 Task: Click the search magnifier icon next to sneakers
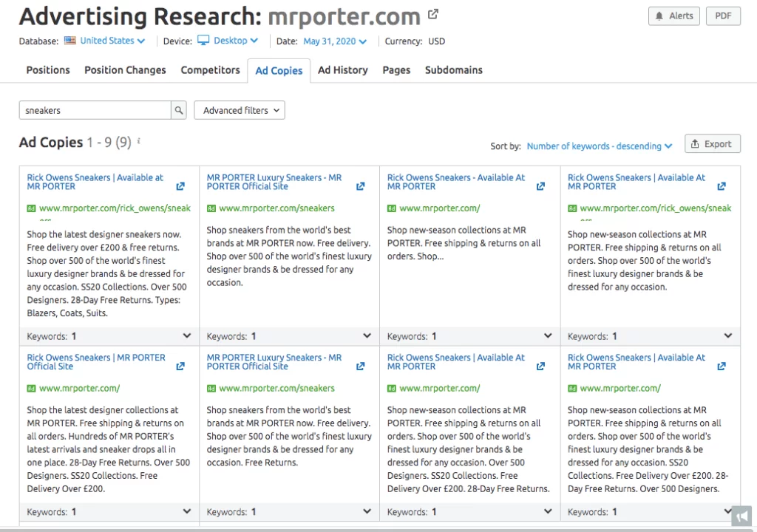[179, 110]
